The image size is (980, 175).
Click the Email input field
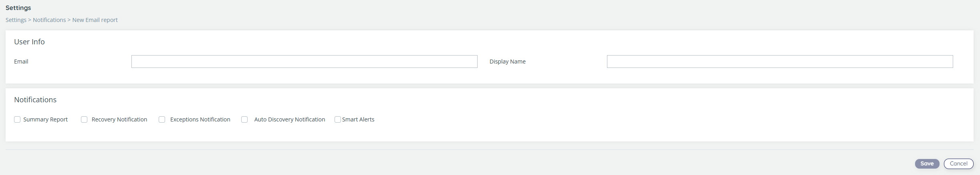(x=304, y=62)
